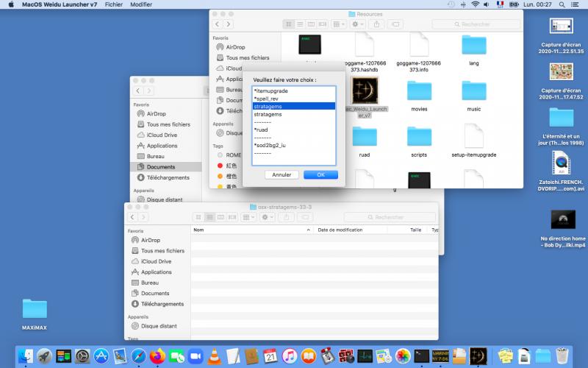Select *itemupgrade in the choice list
Image resolution: width=588 pixels, height=368 pixels.
point(294,91)
